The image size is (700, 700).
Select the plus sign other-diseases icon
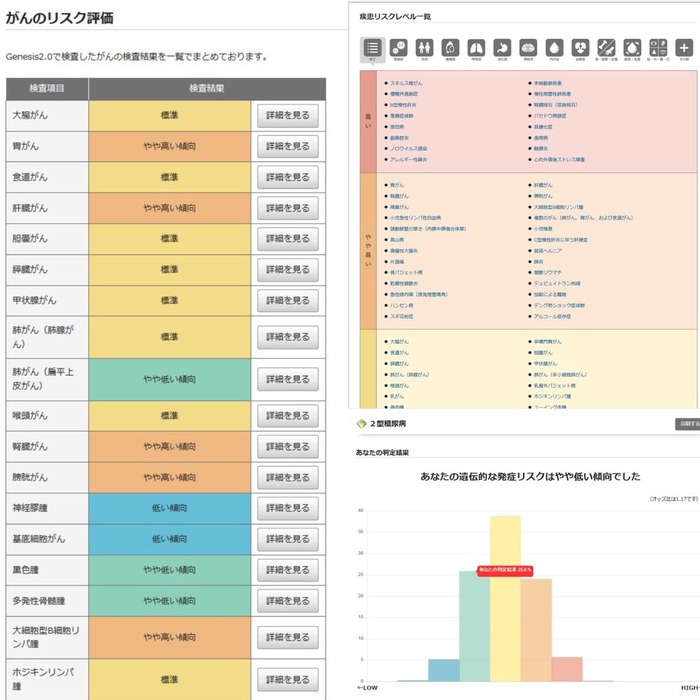click(x=684, y=47)
